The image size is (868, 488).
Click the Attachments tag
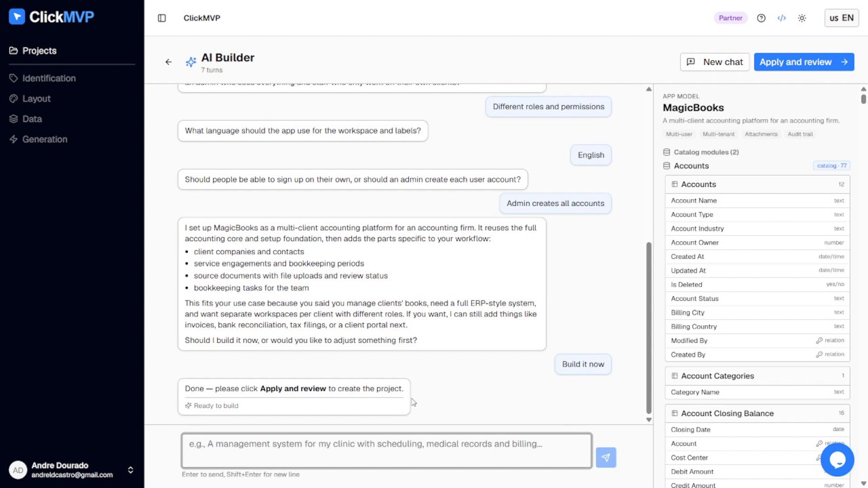point(761,134)
